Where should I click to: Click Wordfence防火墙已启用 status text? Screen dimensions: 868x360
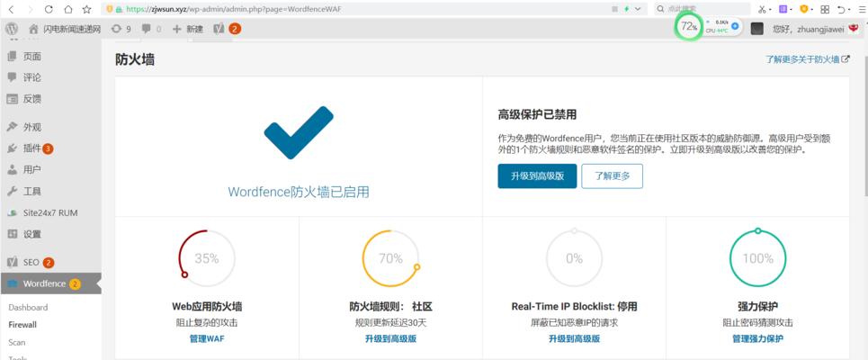tap(299, 193)
